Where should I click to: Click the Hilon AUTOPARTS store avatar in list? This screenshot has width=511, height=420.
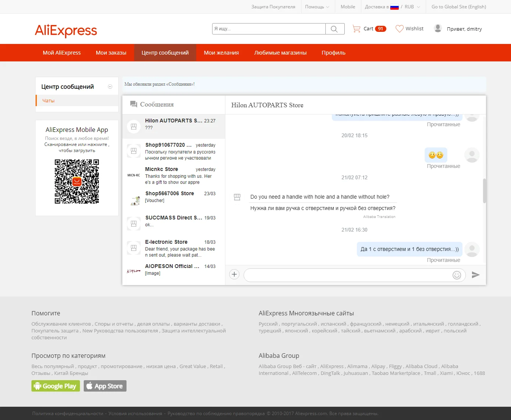point(134,127)
